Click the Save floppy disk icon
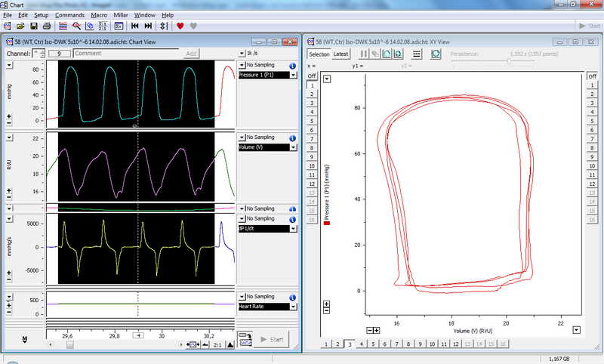Image resolution: width=604 pixels, height=364 pixels. (x=32, y=26)
